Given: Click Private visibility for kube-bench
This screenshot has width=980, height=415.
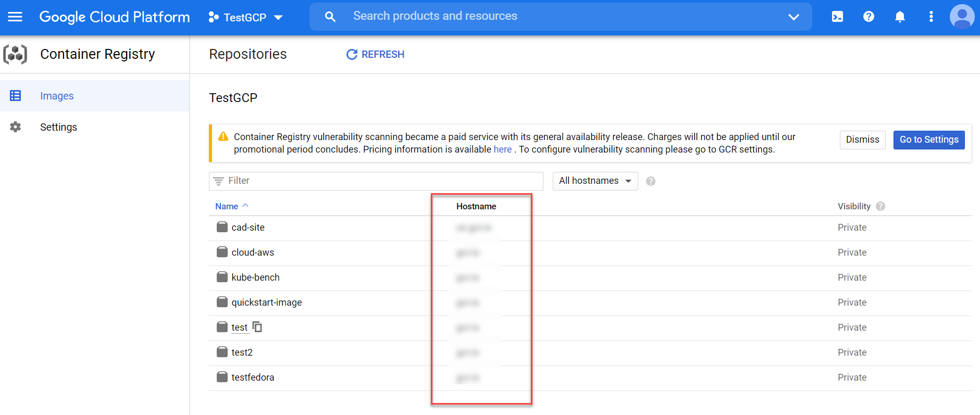Looking at the screenshot, I should coord(852,278).
